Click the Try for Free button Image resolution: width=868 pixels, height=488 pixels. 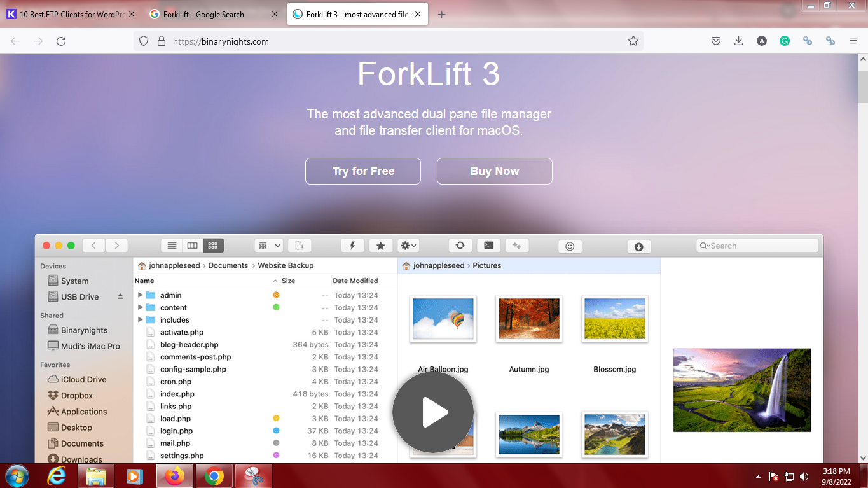click(x=363, y=171)
